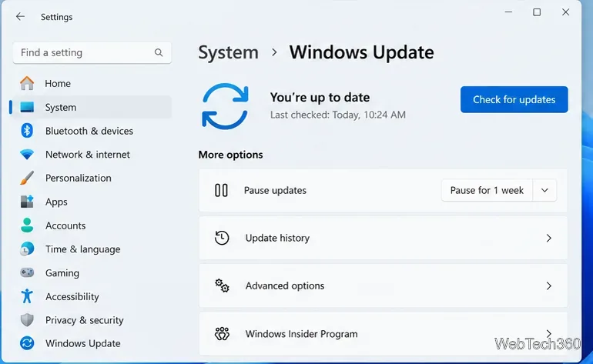Click the pause bars icon

click(221, 190)
